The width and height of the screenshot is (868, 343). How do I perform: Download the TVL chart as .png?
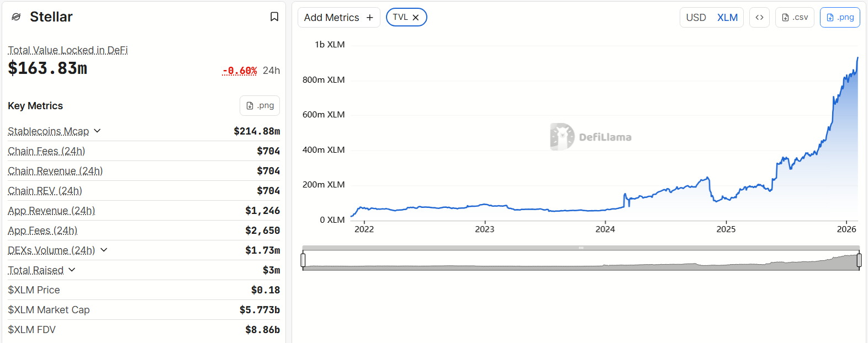840,17
